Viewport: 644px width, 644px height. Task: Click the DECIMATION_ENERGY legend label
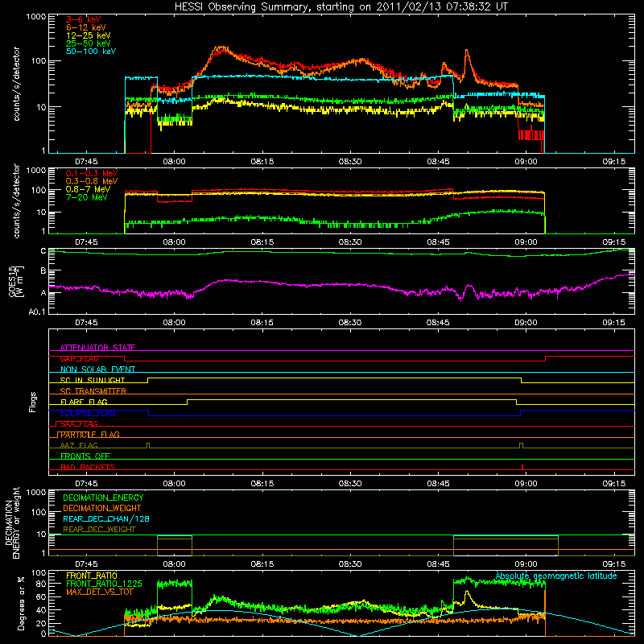coord(103,497)
